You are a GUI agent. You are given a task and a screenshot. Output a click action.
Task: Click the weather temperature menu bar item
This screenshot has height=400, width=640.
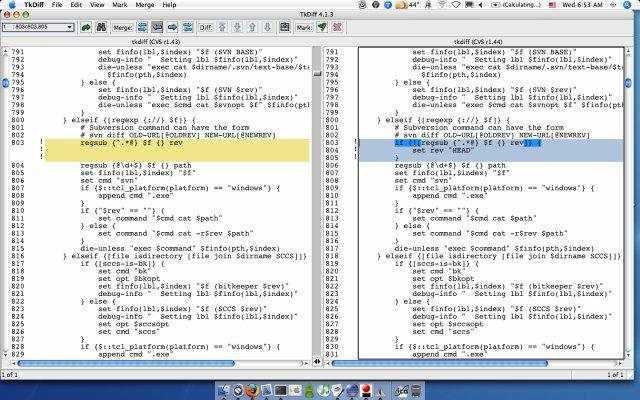[x=407, y=5]
